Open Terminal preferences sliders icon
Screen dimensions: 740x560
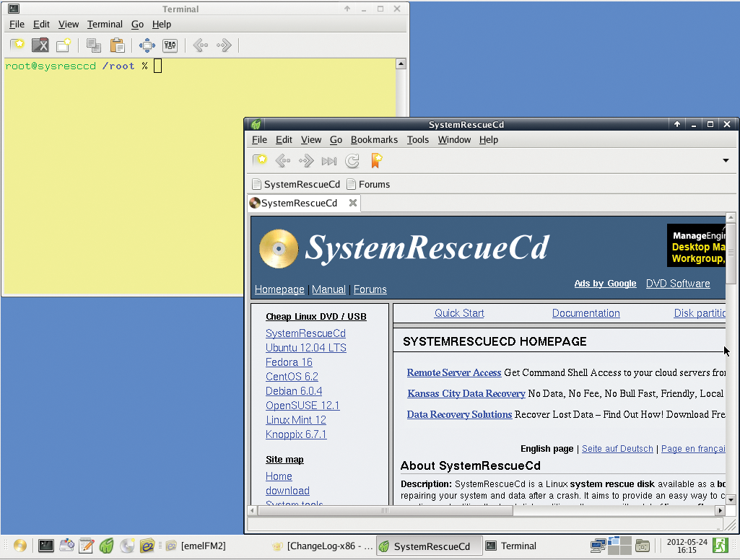(x=170, y=45)
